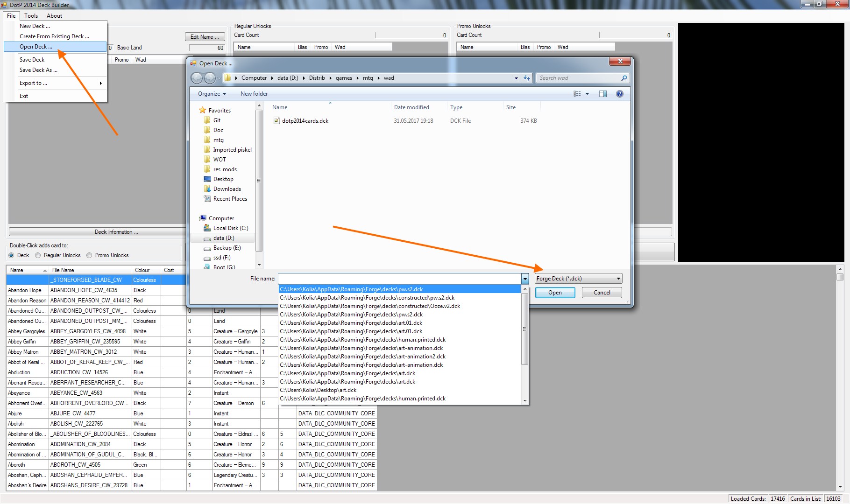850x504 pixels.
Task: Select dotp2014cards.dck file
Action: click(x=305, y=121)
